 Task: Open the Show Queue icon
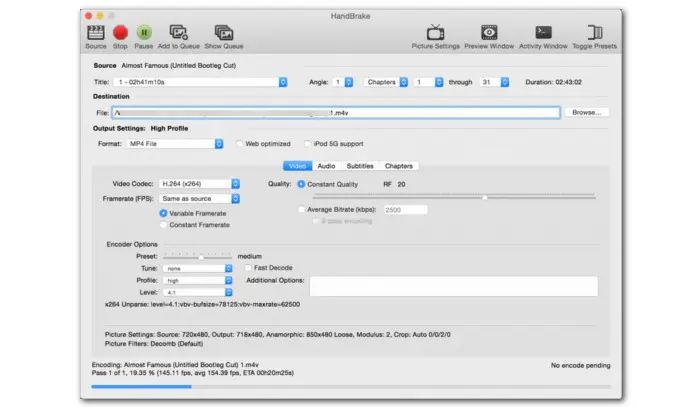point(226,34)
